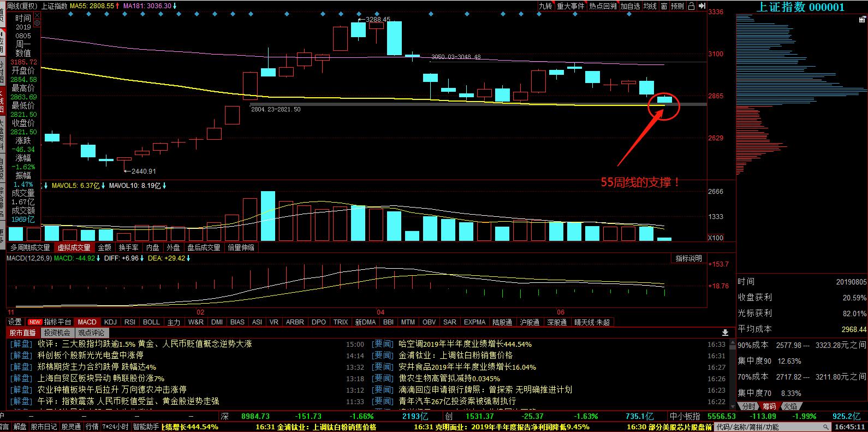This screenshot has height=432, width=868.
Task: Open the 重大事件 events overlay
Action: (570, 6)
